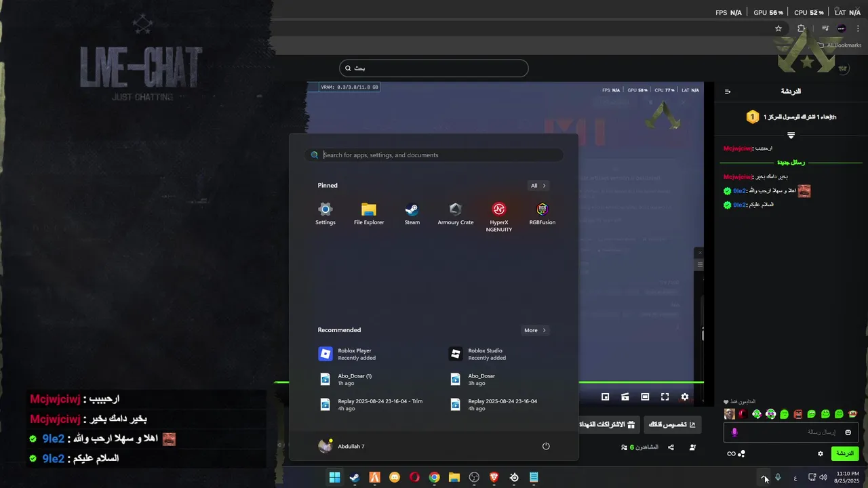Open the gifted subscriptions button
Screen dimensions: 868x488
tap(608, 425)
